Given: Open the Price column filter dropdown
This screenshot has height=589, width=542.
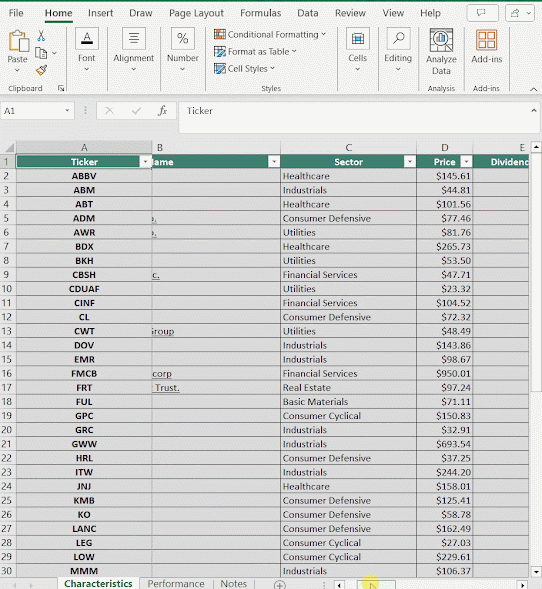Looking at the screenshot, I should (466, 162).
